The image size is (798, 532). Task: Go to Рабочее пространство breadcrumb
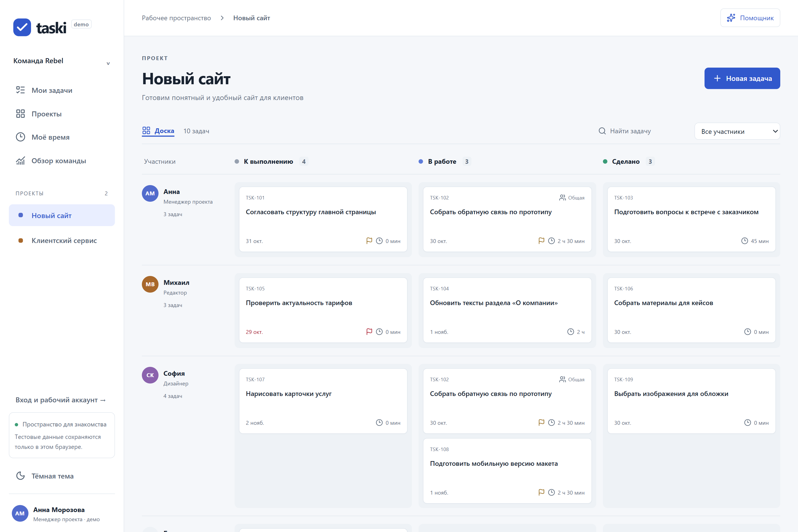coord(177,18)
